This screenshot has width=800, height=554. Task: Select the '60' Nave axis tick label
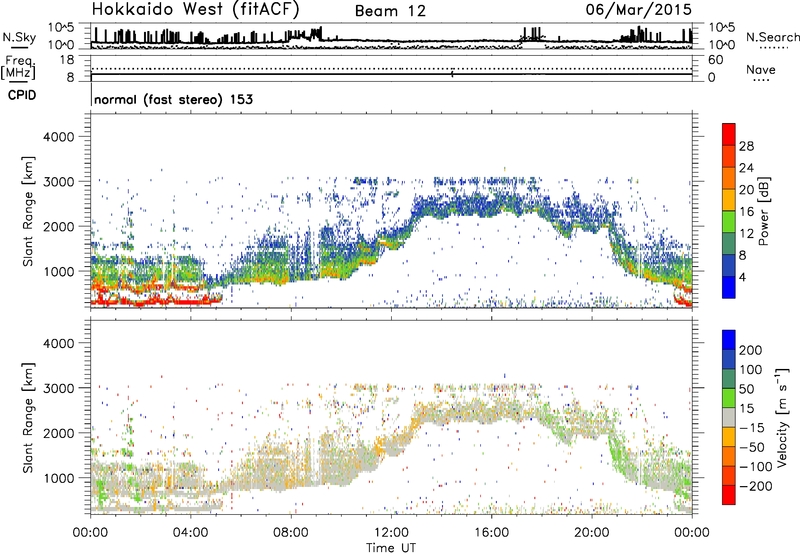click(x=715, y=60)
